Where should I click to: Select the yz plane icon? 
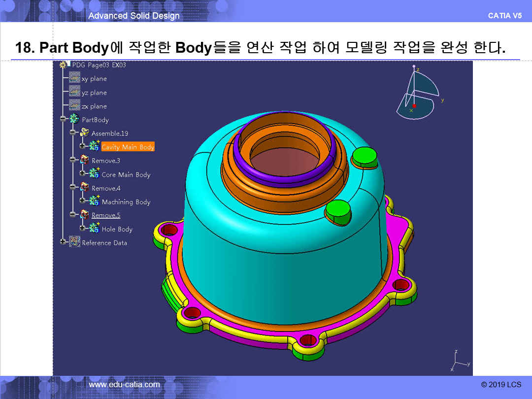[74, 92]
